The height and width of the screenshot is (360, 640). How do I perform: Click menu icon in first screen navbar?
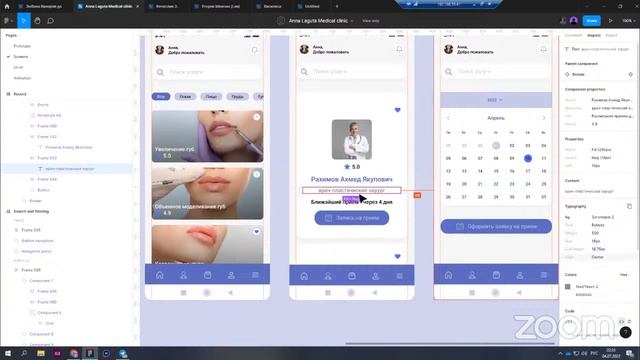(x=255, y=275)
